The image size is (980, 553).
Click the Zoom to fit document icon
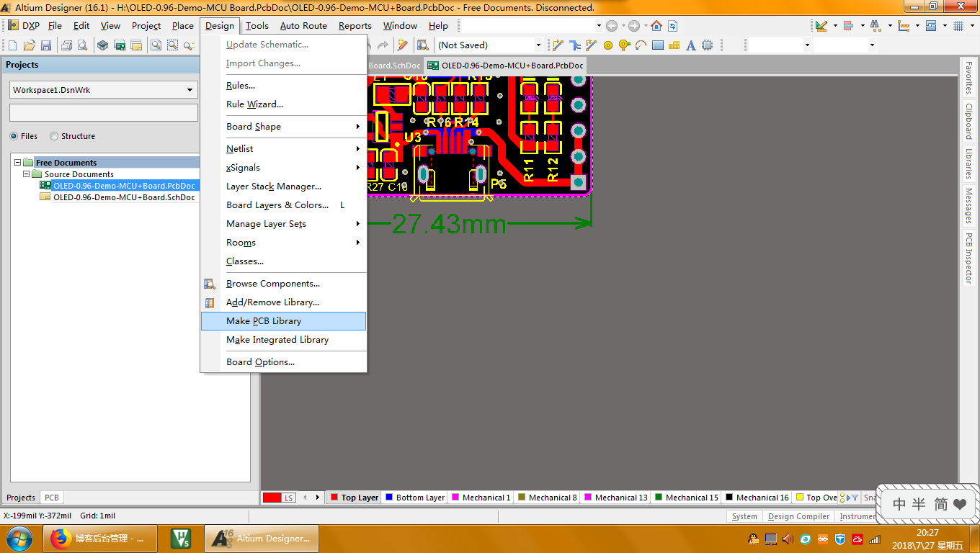pyautogui.click(x=156, y=45)
